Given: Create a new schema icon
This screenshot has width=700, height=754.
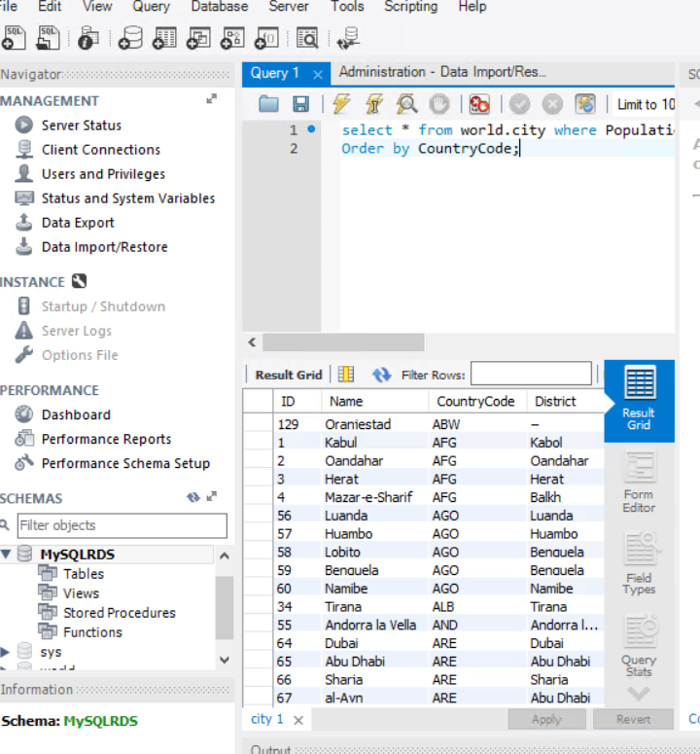Looking at the screenshot, I should [x=130, y=38].
